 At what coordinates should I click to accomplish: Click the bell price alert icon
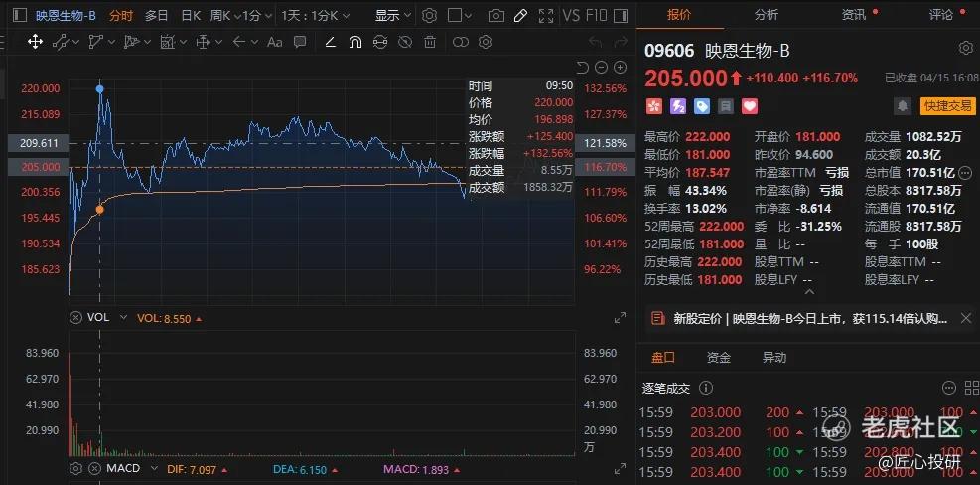902,106
